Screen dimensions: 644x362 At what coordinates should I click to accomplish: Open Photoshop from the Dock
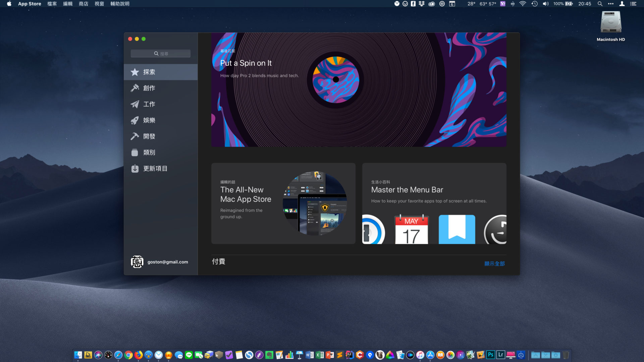(x=491, y=355)
